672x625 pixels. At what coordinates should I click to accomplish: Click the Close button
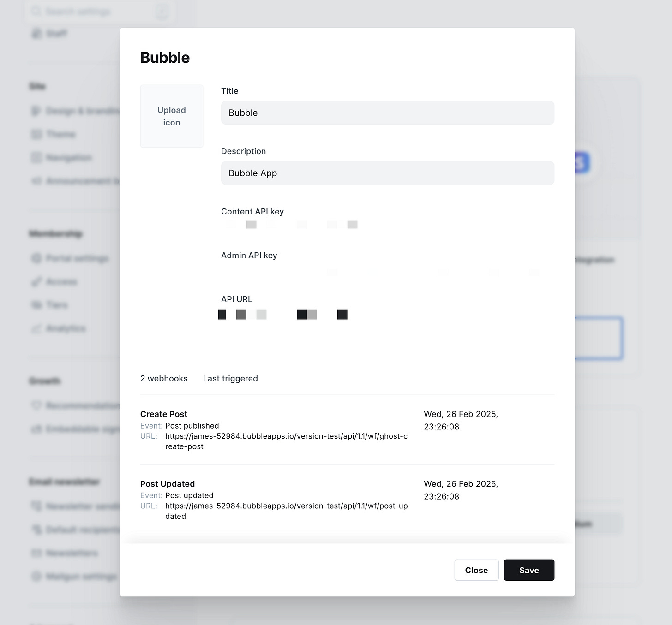click(x=476, y=570)
